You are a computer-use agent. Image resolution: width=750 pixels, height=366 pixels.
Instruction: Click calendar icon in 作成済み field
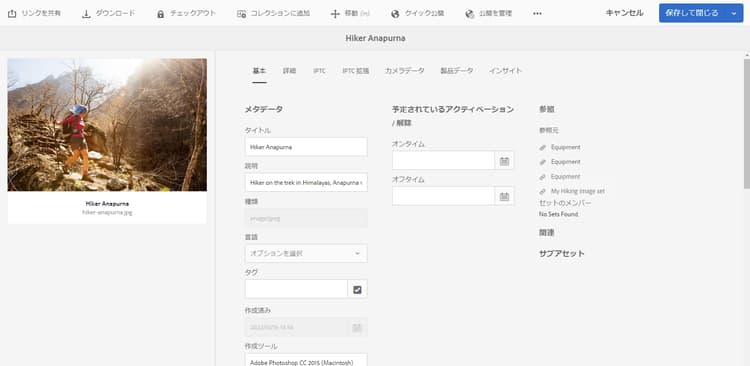tap(357, 327)
